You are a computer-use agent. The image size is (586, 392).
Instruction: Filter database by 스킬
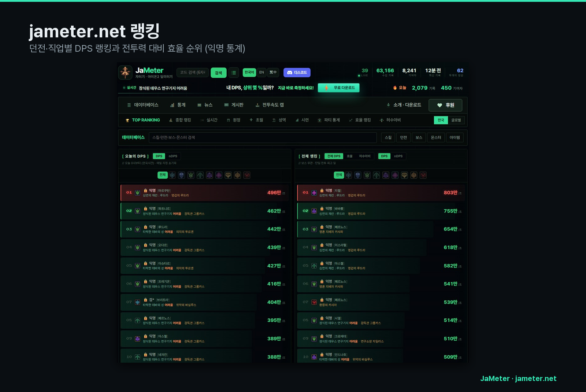click(388, 137)
